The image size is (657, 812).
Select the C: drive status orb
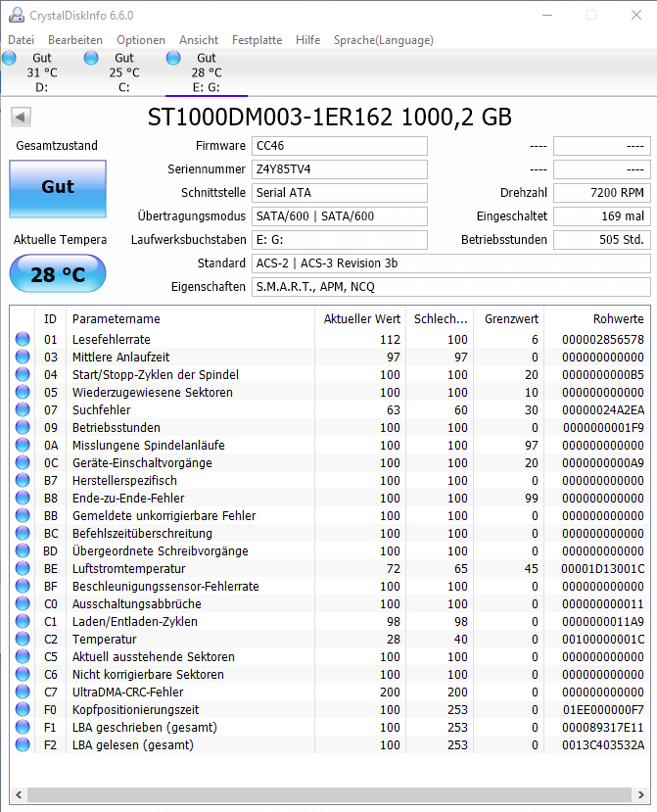[x=91, y=58]
